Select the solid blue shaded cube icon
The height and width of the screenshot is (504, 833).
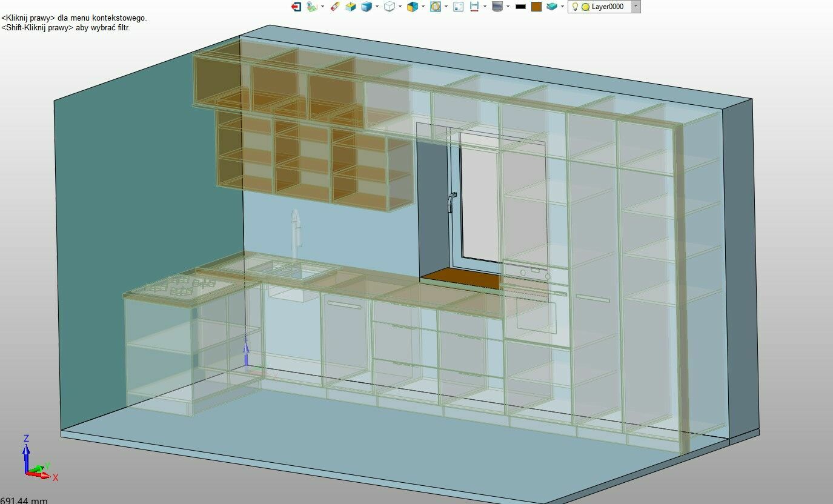(x=366, y=7)
